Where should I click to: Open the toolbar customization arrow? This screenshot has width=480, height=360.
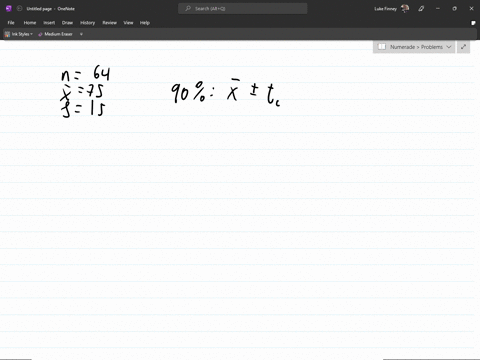click(x=81, y=34)
